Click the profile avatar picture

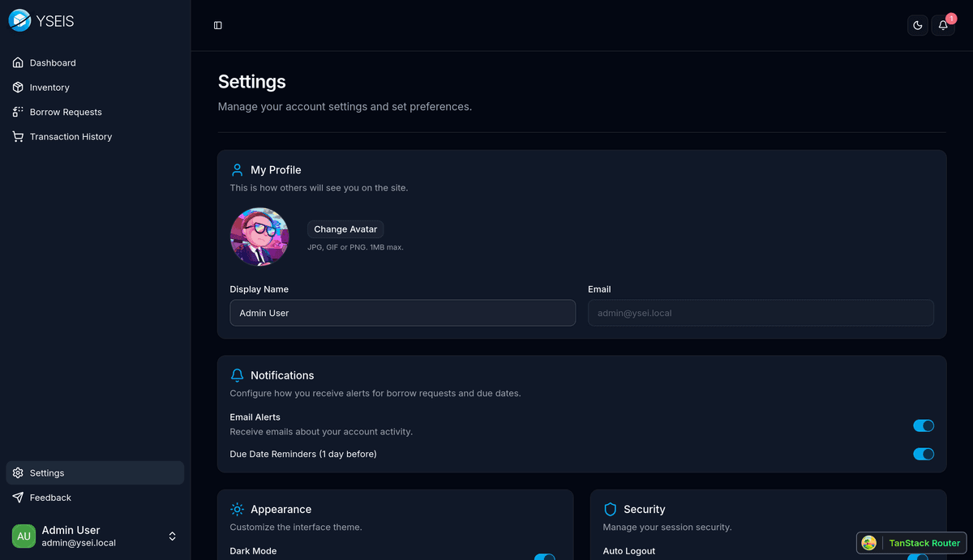pos(259,237)
